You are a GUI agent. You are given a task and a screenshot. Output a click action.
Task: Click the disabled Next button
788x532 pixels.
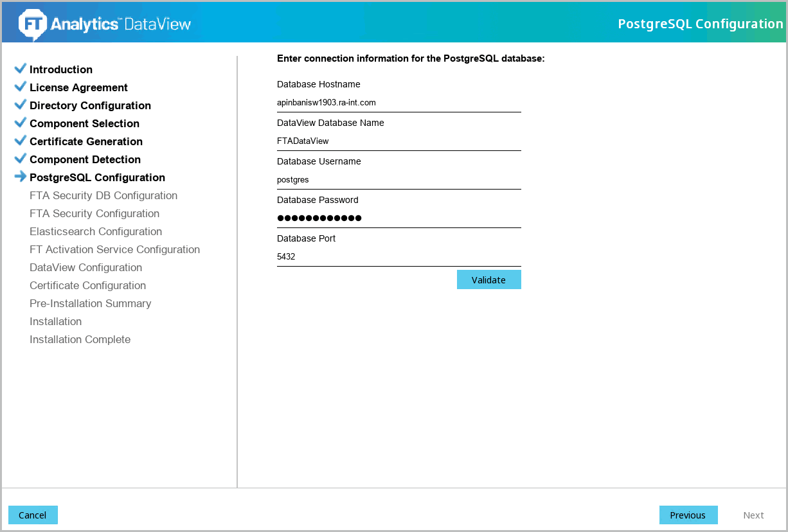tap(753, 515)
